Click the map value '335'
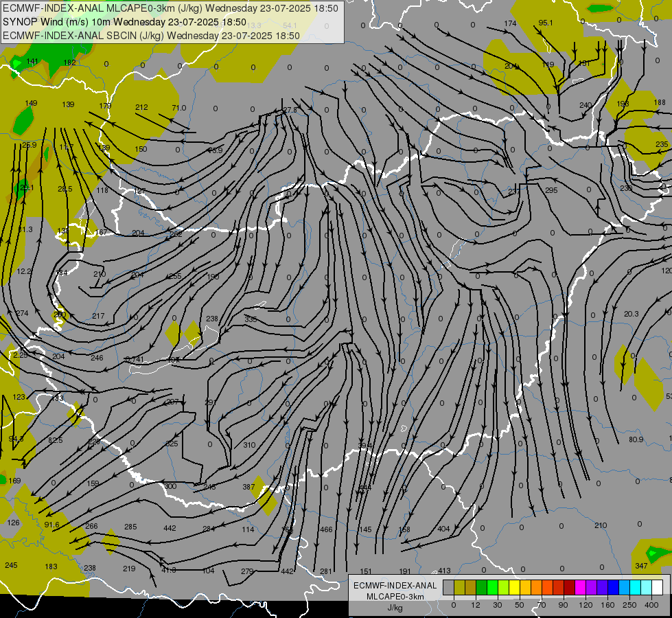Viewport: 672px width, 618px height. tap(251, 319)
